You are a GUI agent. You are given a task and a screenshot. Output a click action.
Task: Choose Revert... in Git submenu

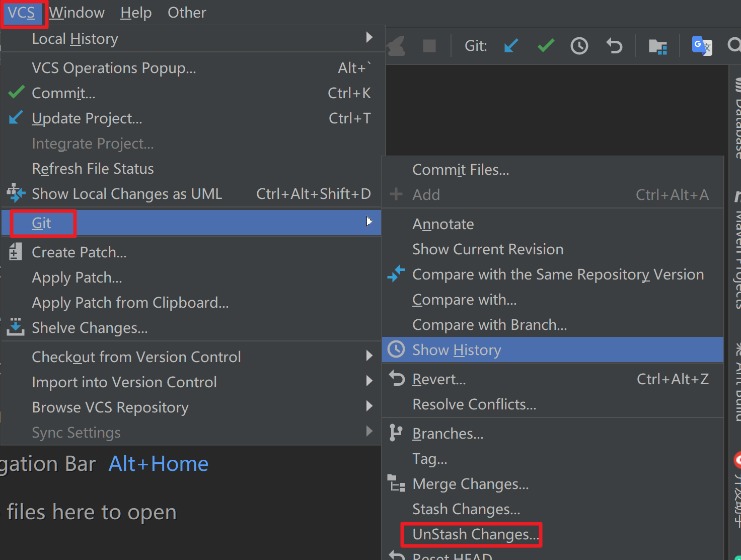point(553,379)
